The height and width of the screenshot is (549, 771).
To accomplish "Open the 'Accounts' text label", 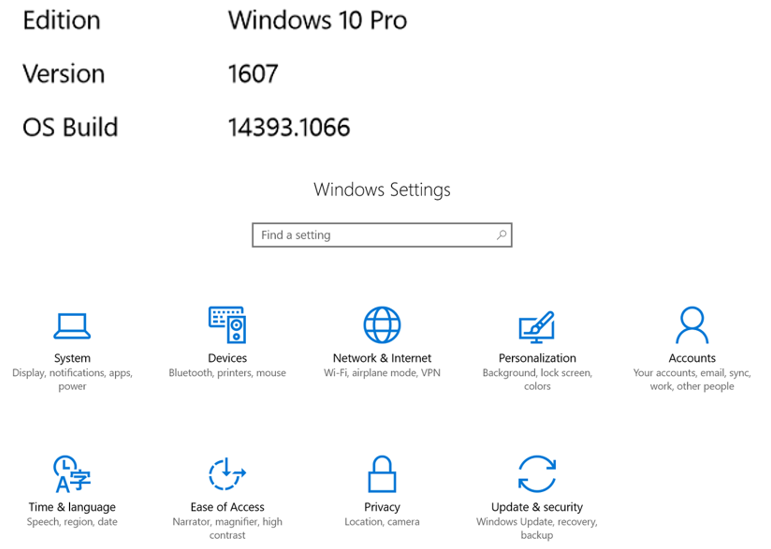I will pos(692,358).
